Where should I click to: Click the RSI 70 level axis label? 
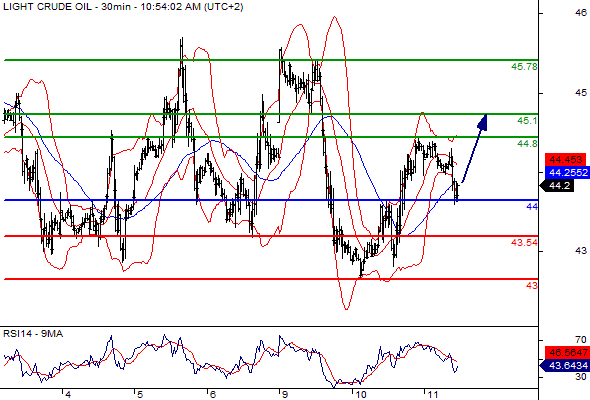tap(581, 340)
